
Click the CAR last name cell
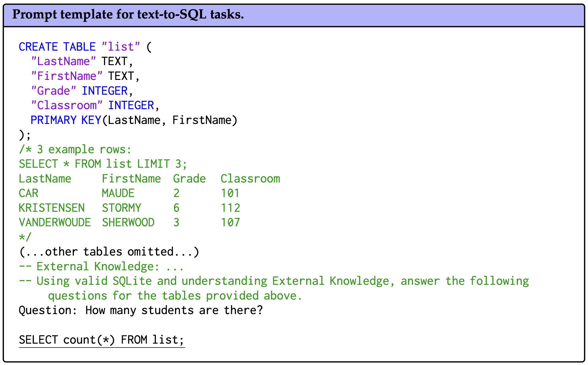click(x=29, y=193)
